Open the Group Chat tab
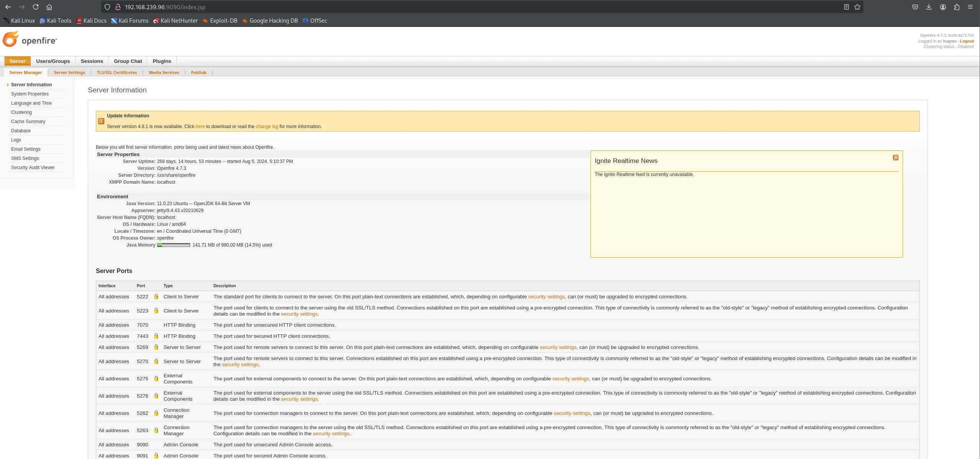This screenshot has height=459, width=980. [128, 61]
